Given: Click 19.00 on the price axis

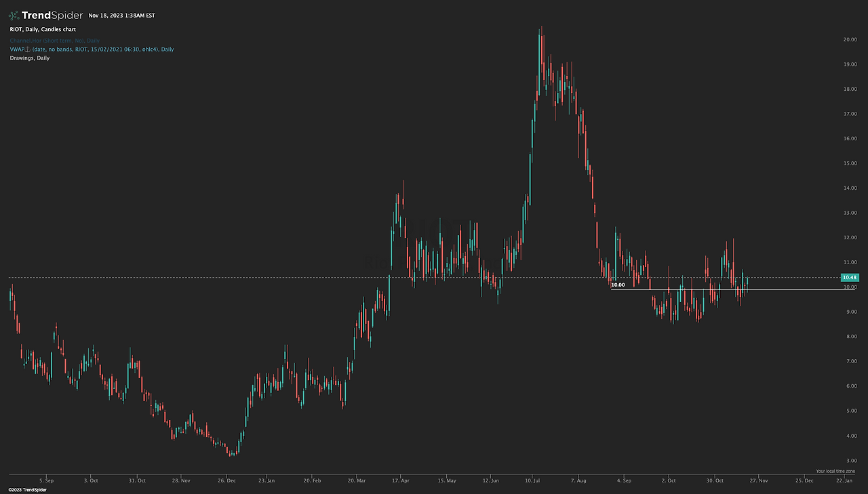Looking at the screenshot, I should pos(850,64).
